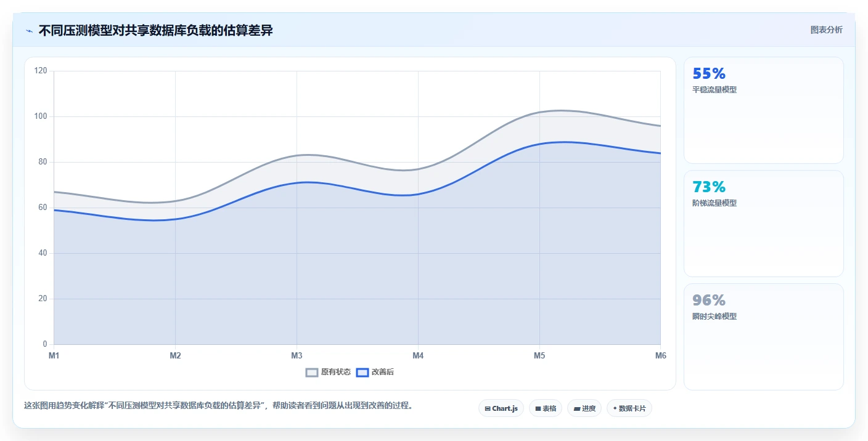Click the 100 y-axis tick label
The image size is (868, 441).
pyautogui.click(x=41, y=116)
